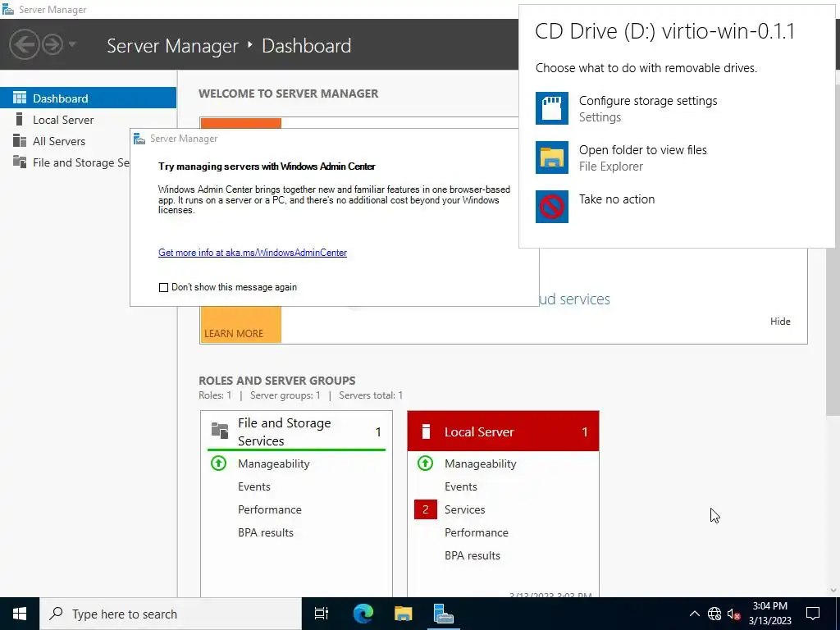Image resolution: width=840 pixels, height=630 pixels.
Task: Open the aka.ms/WindowsAdminCenter link
Action: (253, 253)
